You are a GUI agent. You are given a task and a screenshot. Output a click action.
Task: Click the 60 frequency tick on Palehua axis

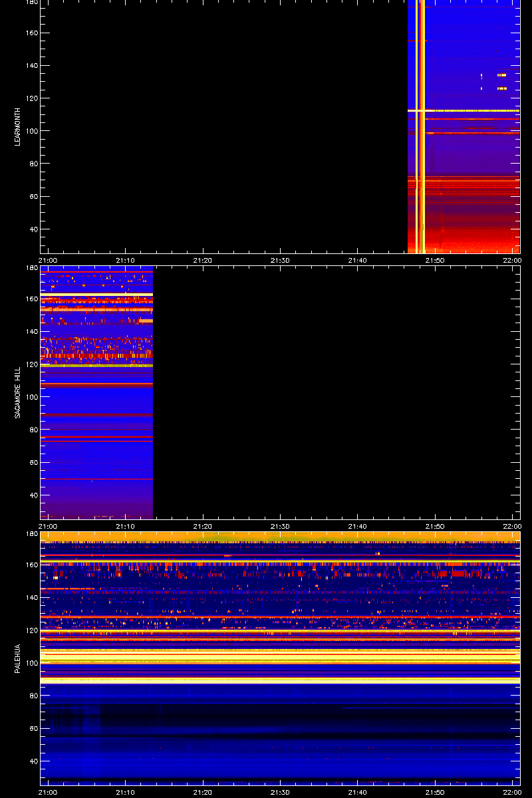[x=35, y=728]
